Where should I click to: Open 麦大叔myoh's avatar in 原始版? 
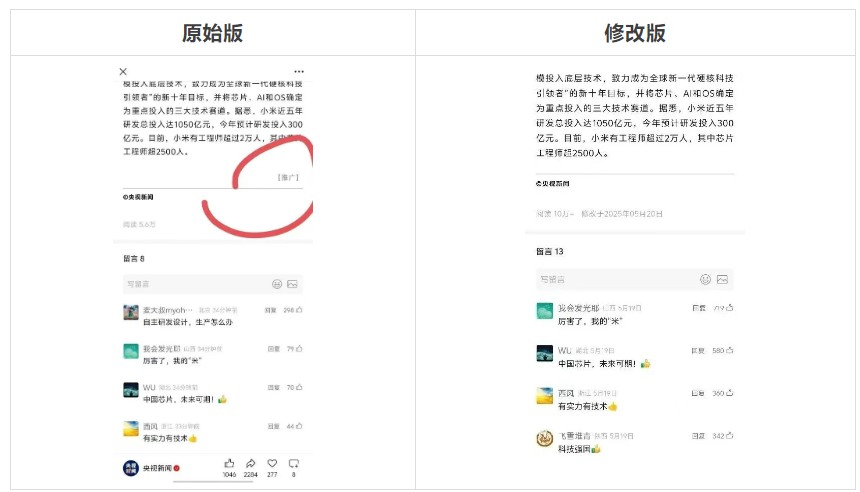(x=131, y=312)
